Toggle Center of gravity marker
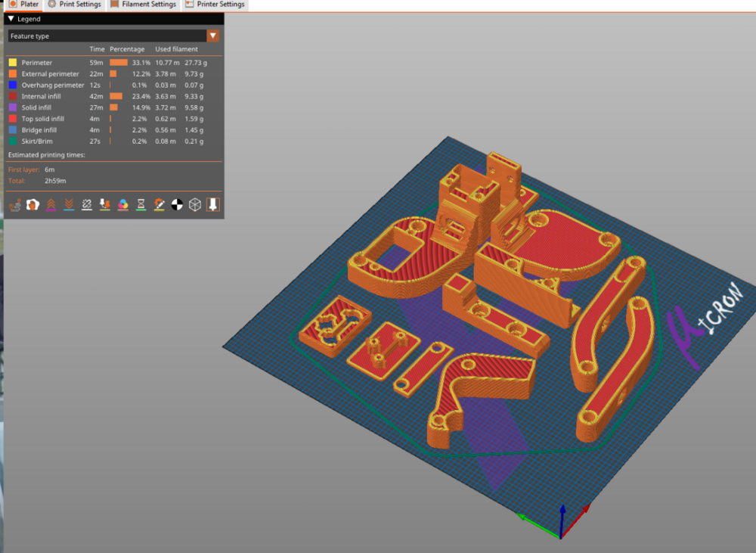Image resolution: width=756 pixels, height=553 pixels. pyautogui.click(x=177, y=204)
